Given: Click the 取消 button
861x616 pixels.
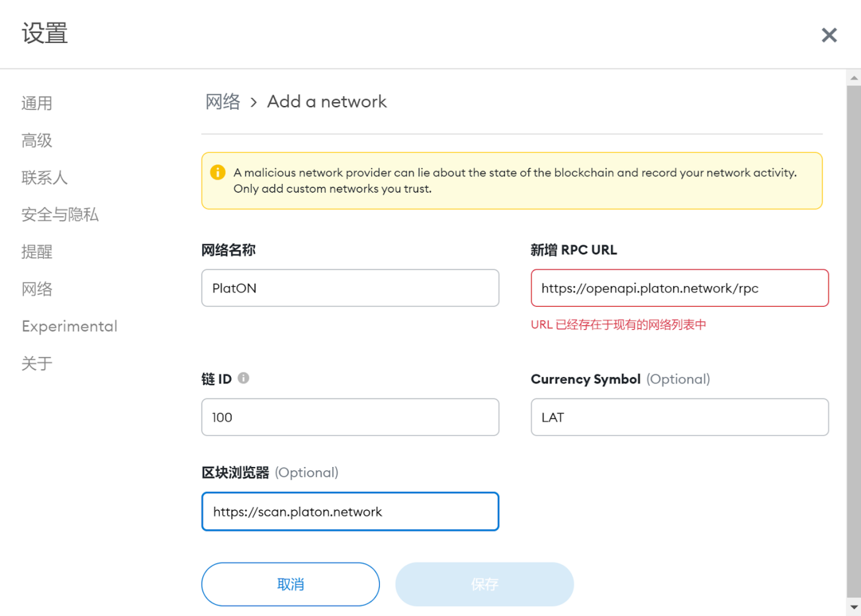Looking at the screenshot, I should (291, 584).
